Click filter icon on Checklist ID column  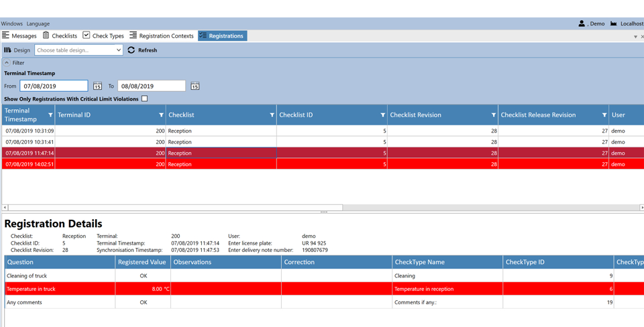[382, 115]
